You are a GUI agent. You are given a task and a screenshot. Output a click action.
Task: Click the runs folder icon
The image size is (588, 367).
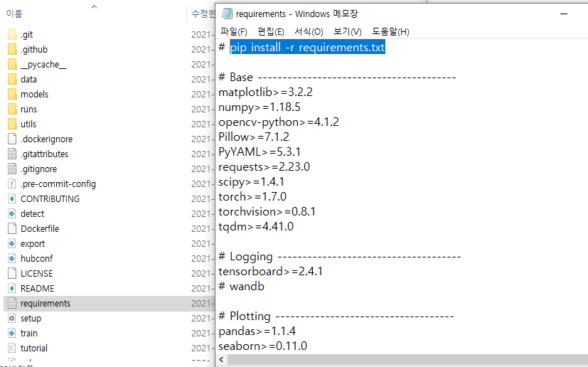coord(12,110)
